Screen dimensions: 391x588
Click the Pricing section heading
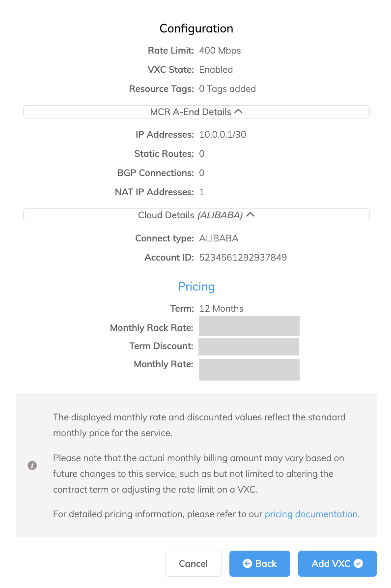[196, 287]
